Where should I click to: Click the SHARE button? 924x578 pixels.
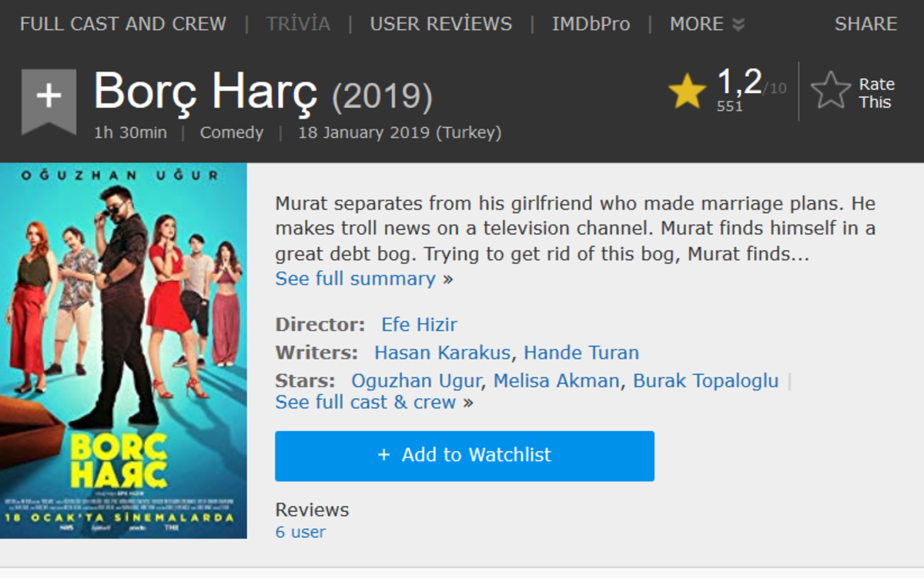pos(865,24)
